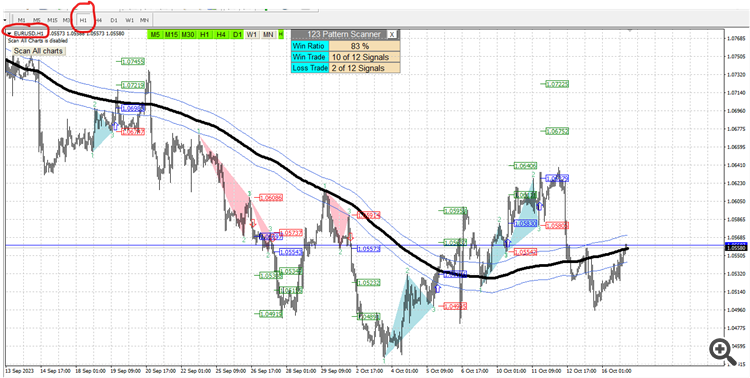Enable the MN scanner timeframe
This screenshot has height=378, width=750.
pyautogui.click(x=268, y=35)
